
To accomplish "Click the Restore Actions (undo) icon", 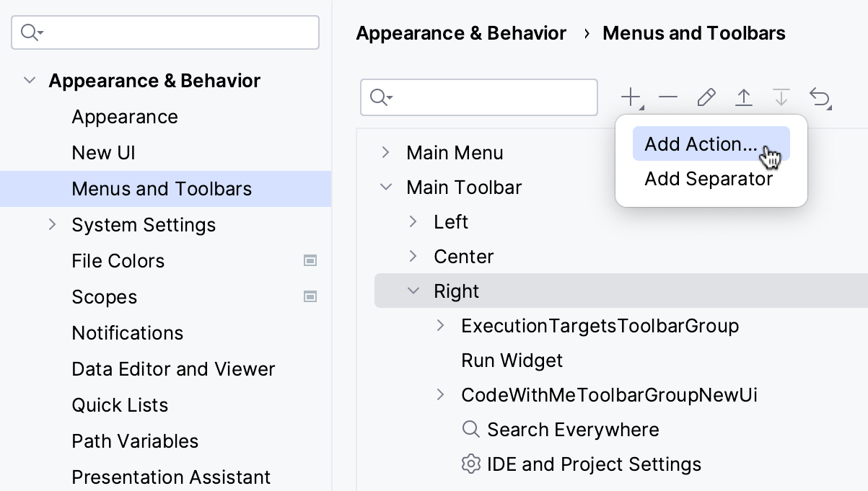I will click(820, 97).
